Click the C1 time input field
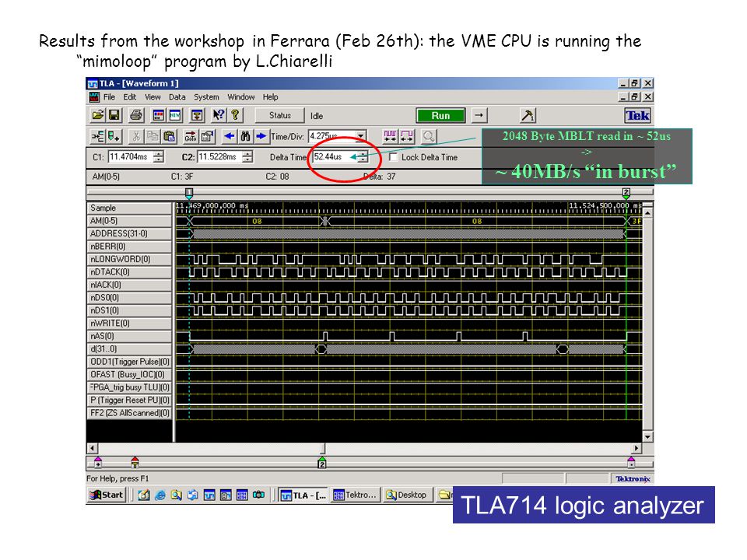Screen dimensions: 747x560 (x=131, y=156)
